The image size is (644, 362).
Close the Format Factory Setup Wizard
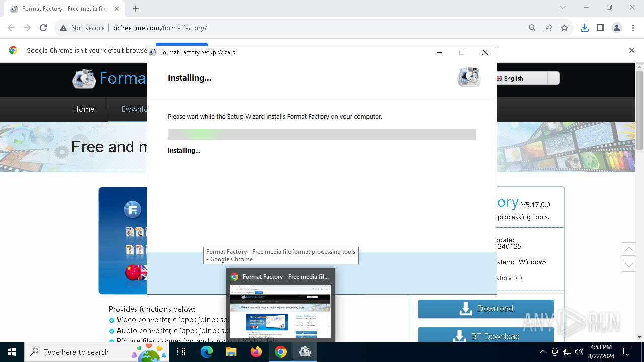[485, 52]
